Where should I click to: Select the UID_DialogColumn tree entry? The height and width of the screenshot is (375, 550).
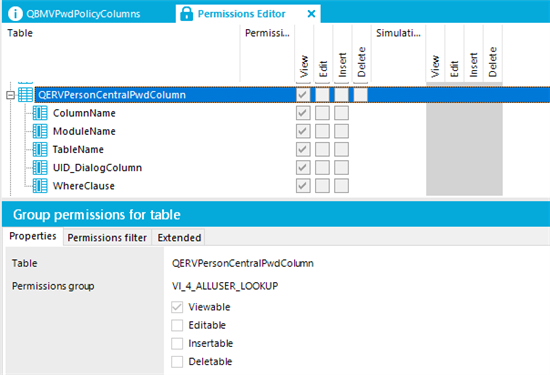[x=97, y=168]
